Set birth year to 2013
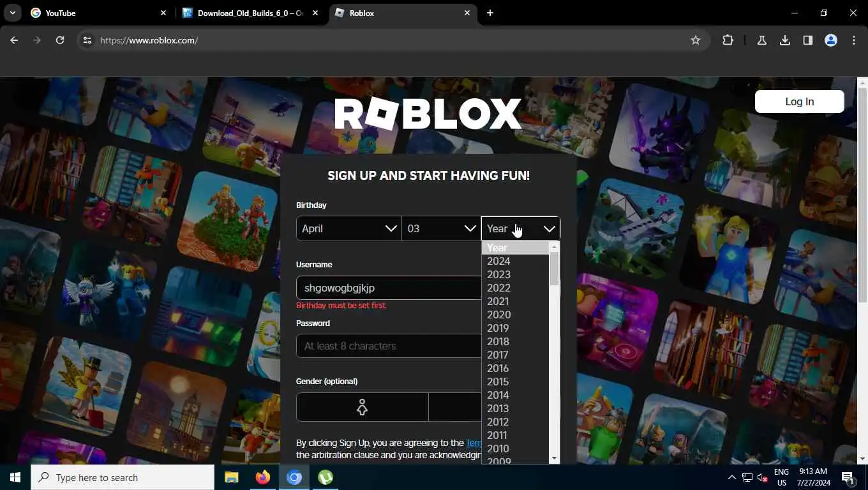 [515, 408]
